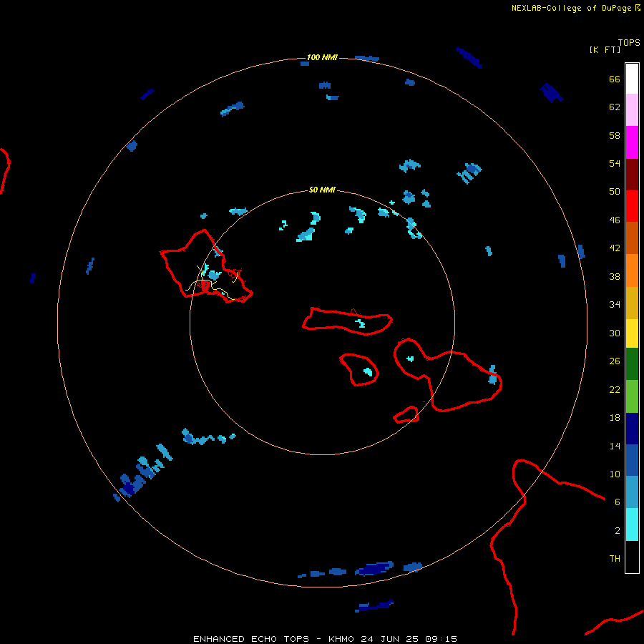644x644 pixels.
Task: Pick the burnt orange legend swatch
Action: 632,238
